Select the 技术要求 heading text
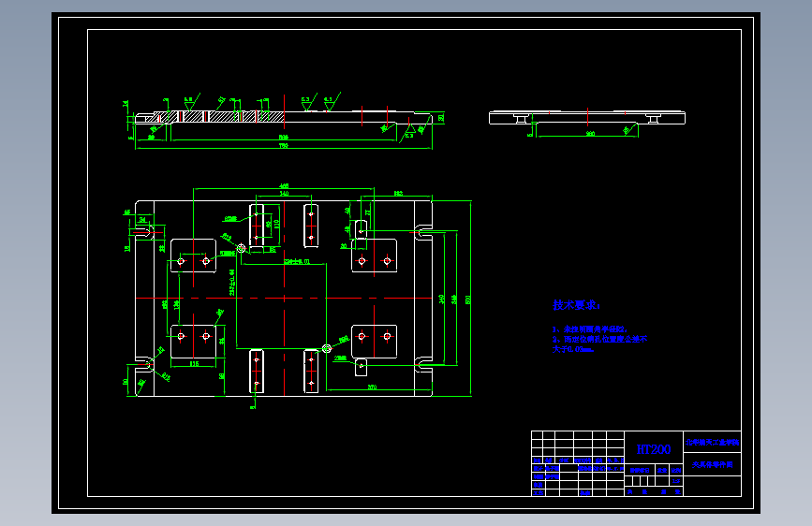Viewport: 812px width, 526px height. tap(576, 305)
